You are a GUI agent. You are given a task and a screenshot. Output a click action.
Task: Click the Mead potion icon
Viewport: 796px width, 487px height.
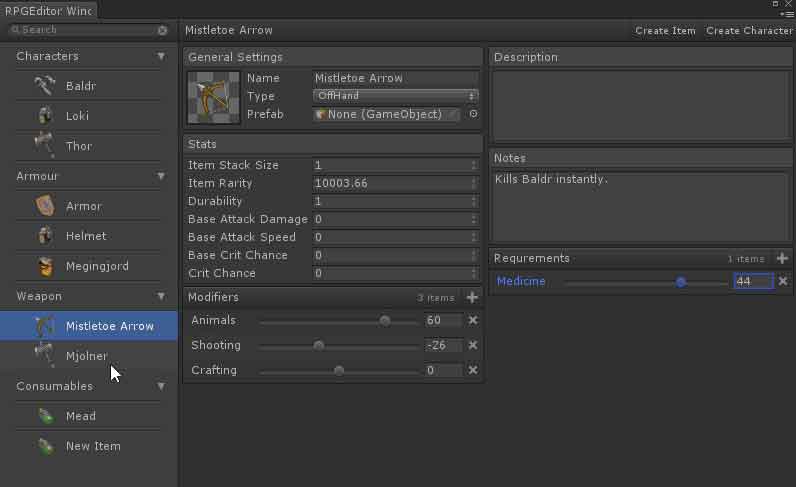tap(46, 416)
